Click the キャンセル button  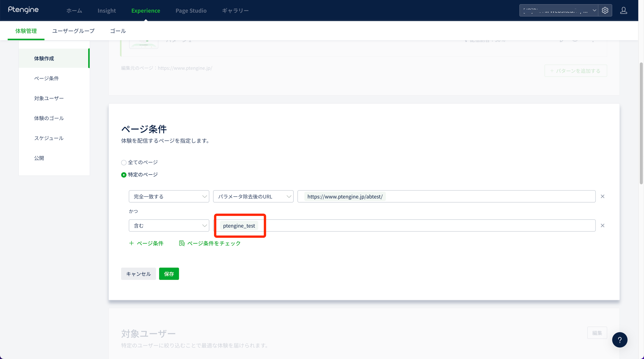[x=138, y=274]
